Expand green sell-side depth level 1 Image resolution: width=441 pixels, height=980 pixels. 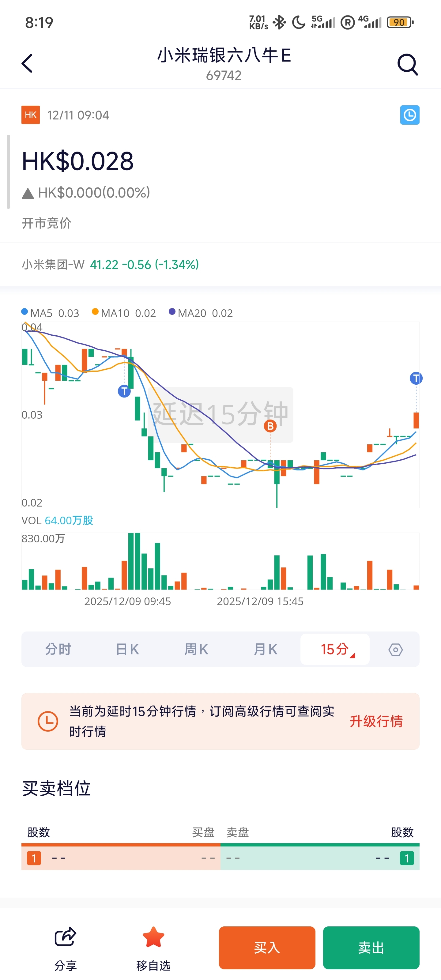pos(406,858)
